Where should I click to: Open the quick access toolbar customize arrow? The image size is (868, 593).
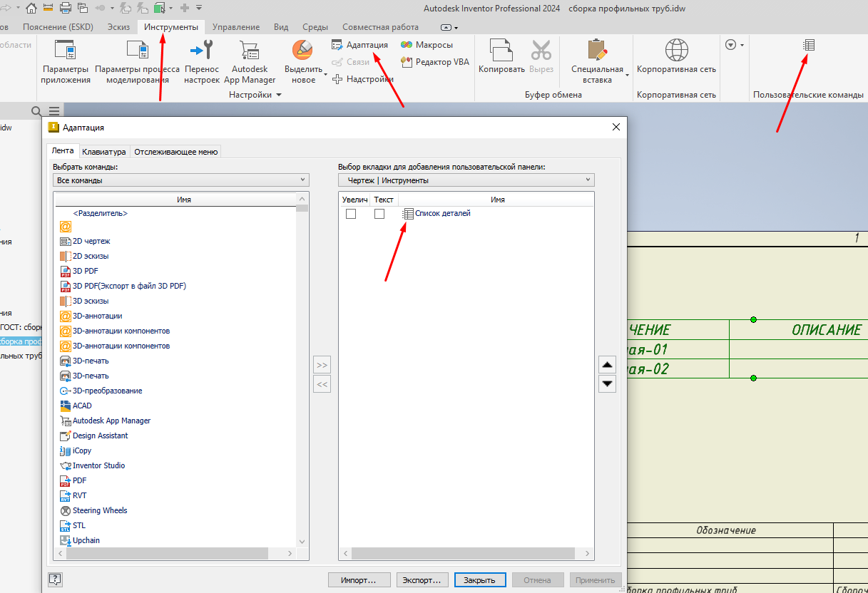click(198, 9)
